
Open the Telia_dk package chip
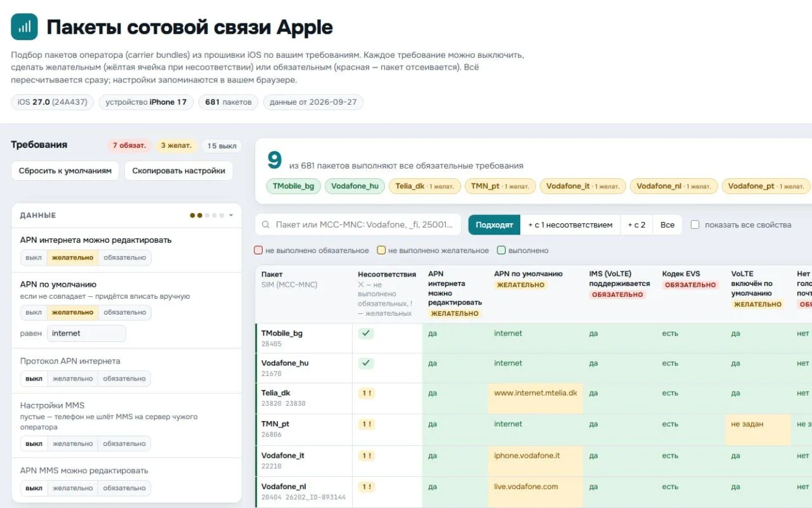[424, 186]
